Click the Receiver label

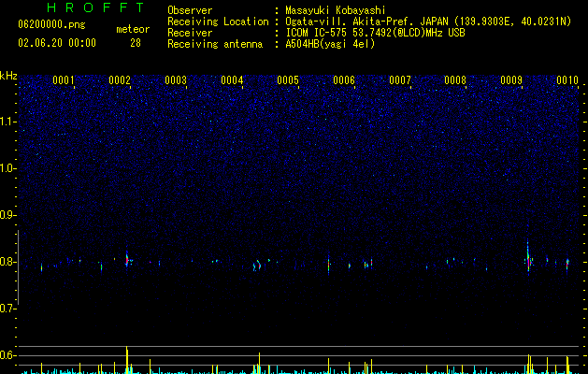click(190, 33)
